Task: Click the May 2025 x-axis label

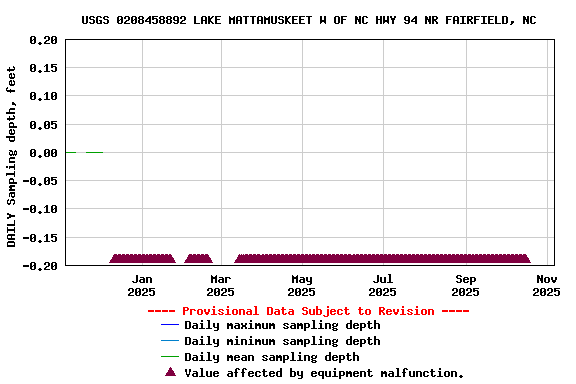Action: point(302,286)
